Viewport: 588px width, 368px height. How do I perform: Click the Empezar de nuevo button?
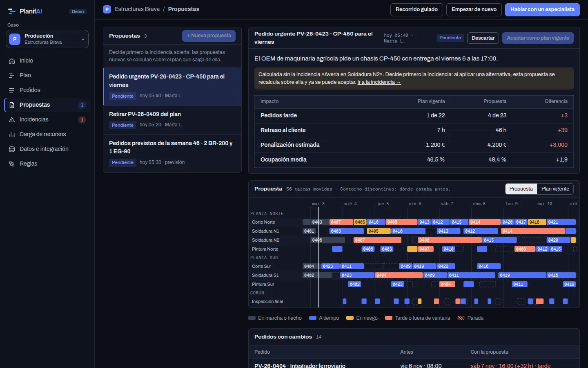point(474,10)
